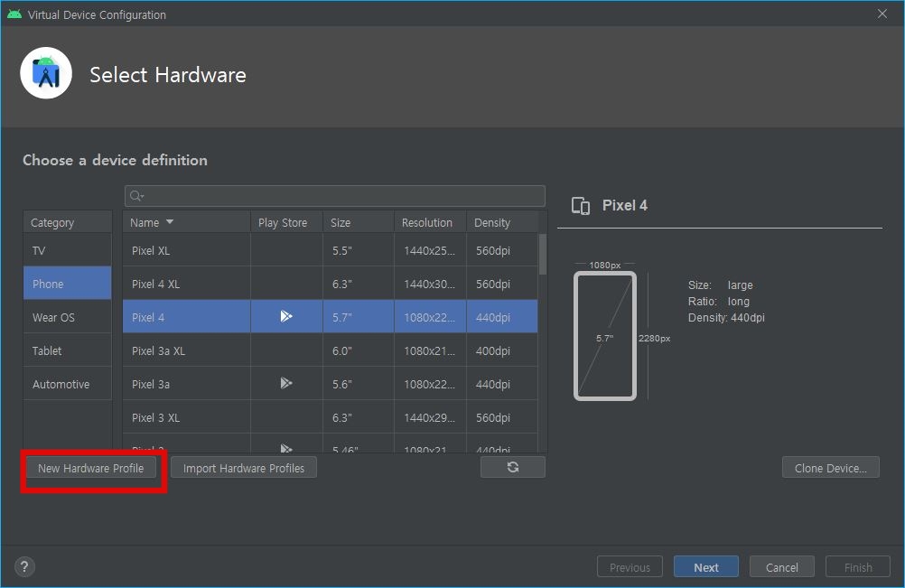
Task: Click the help question mark icon
Action: pyautogui.click(x=24, y=566)
